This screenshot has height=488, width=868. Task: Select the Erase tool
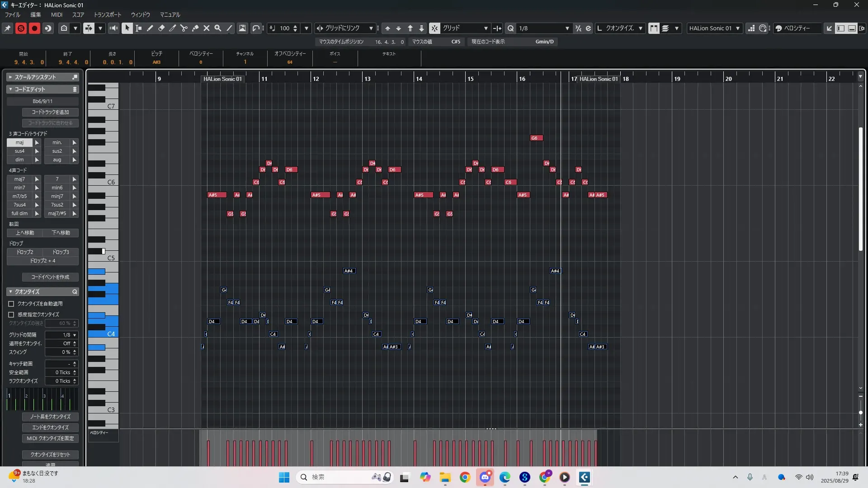click(161, 28)
